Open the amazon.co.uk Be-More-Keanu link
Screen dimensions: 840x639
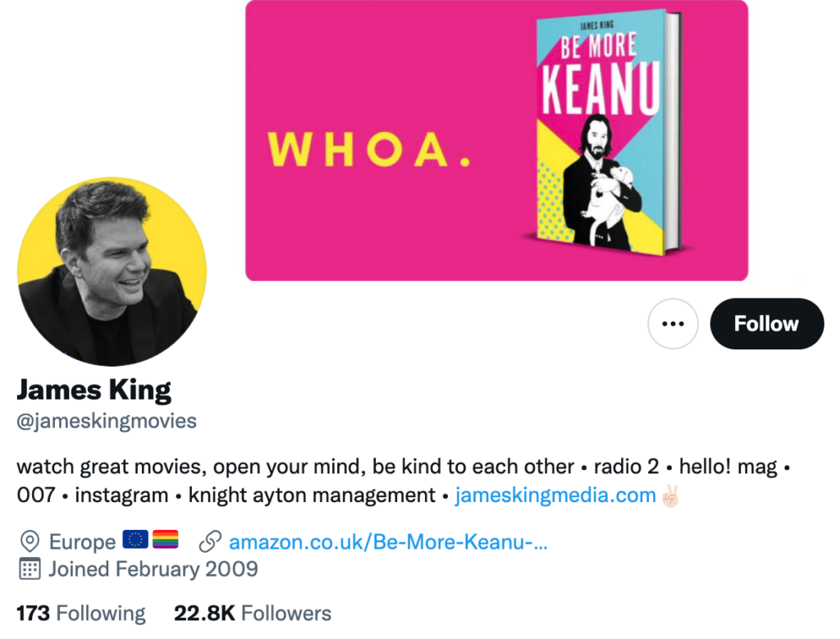388,542
